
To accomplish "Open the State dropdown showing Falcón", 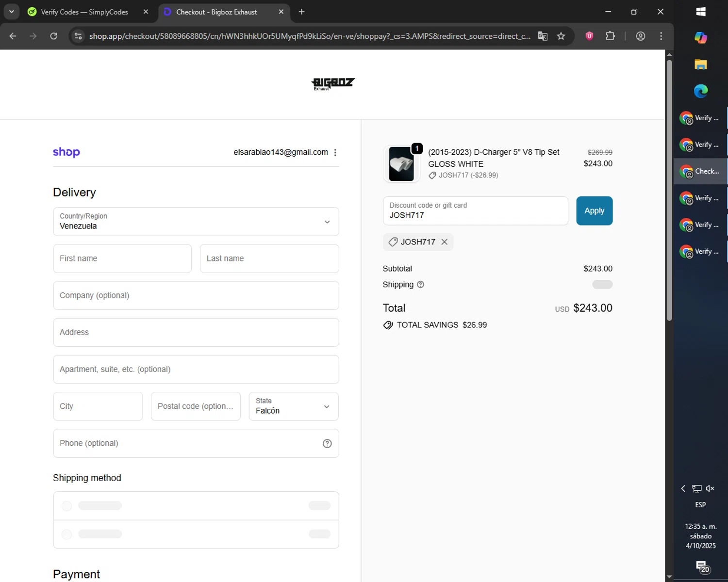I will click(x=294, y=406).
